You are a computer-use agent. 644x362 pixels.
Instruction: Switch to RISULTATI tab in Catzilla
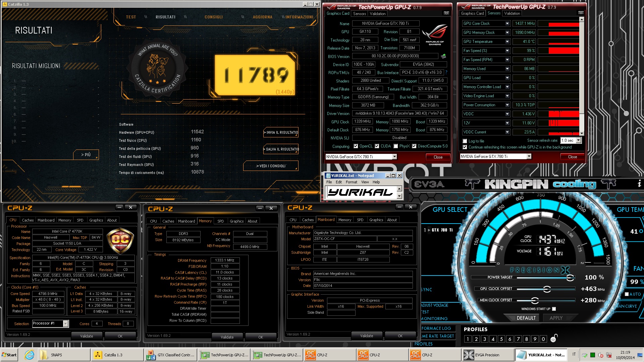[165, 17]
